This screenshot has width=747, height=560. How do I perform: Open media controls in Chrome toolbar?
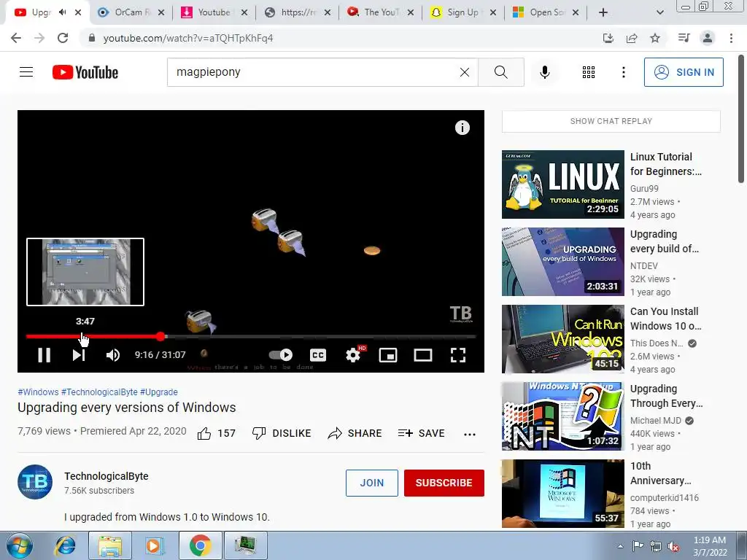pyautogui.click(x=684, y=38)
